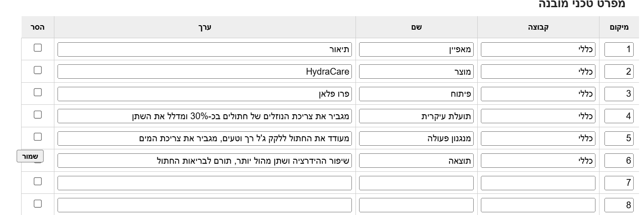Click the name field מנגנון פעולה
644x215 pixels.
coord(417,138)
